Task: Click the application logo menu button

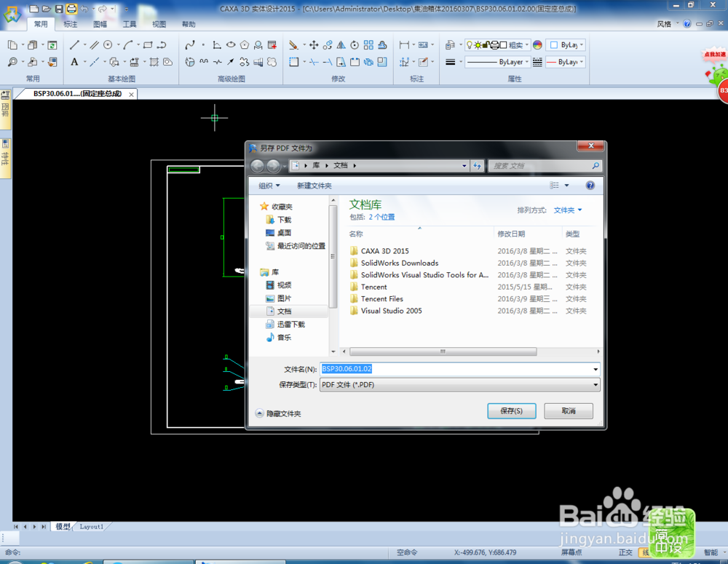Action: click(x=12, y=15)
